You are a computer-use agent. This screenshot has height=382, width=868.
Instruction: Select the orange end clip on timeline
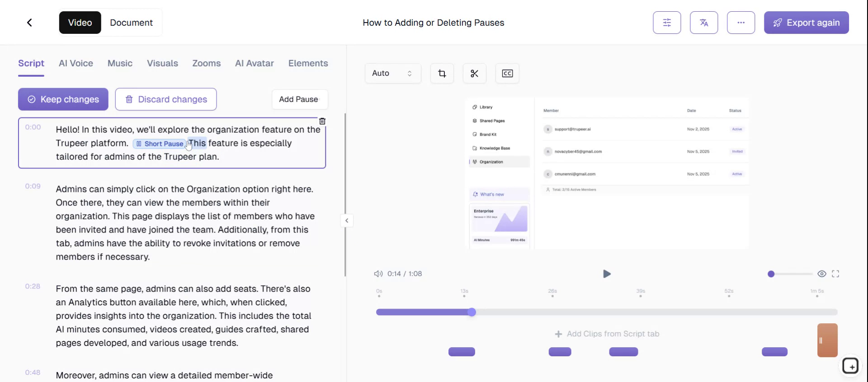tap(827, 340)
